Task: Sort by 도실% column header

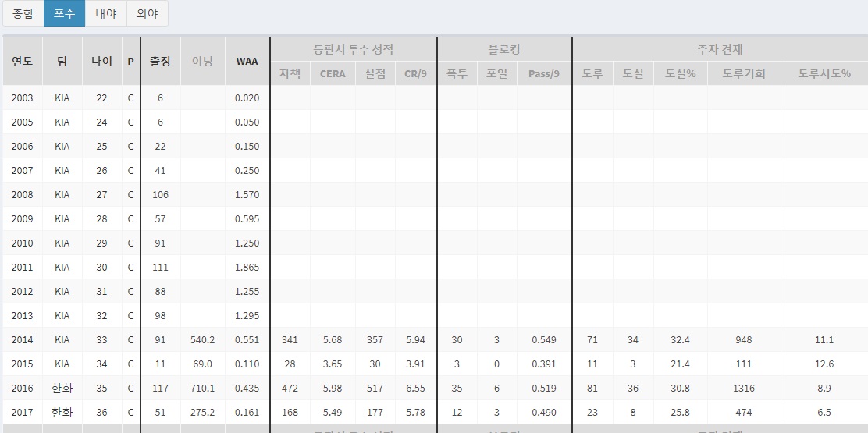Action: pos(680,74)
